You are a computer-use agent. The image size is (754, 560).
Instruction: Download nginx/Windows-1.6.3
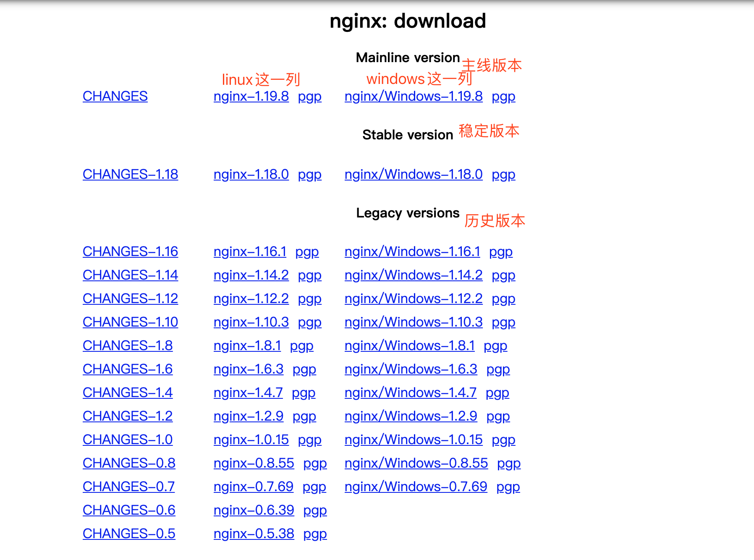click(x=411, y=369)
